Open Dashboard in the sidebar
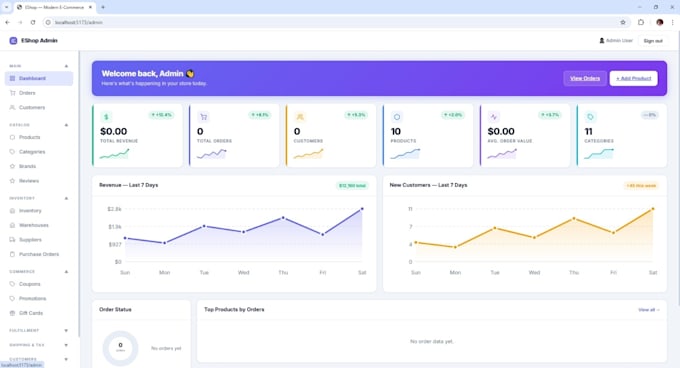The height and width of the screenshot is (368, 680). [39, 78]
